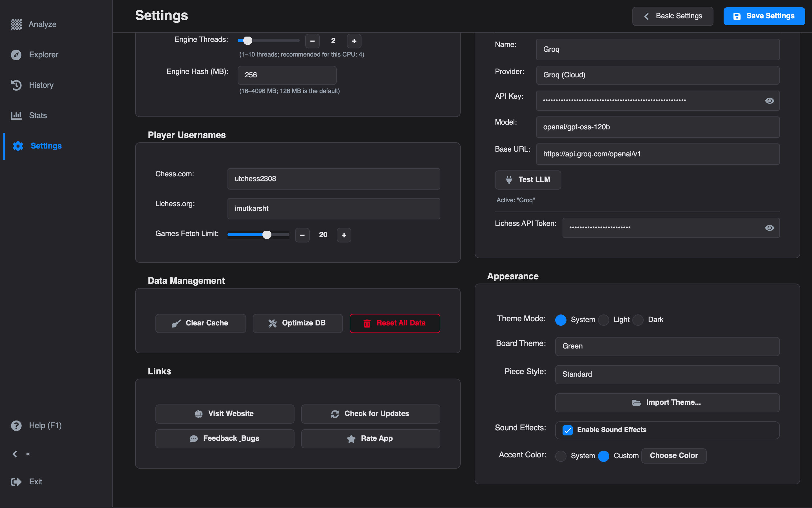Click the chat bubble icon on Feedback_Bugs

[194, 439]
